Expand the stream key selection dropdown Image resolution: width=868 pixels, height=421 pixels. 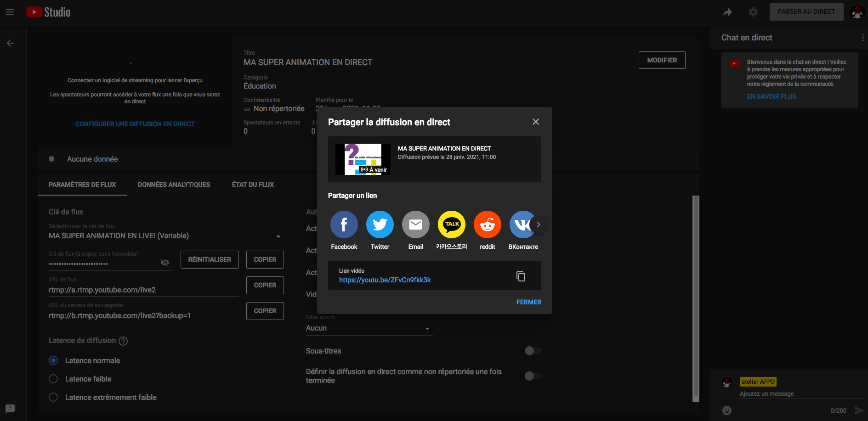278,236
